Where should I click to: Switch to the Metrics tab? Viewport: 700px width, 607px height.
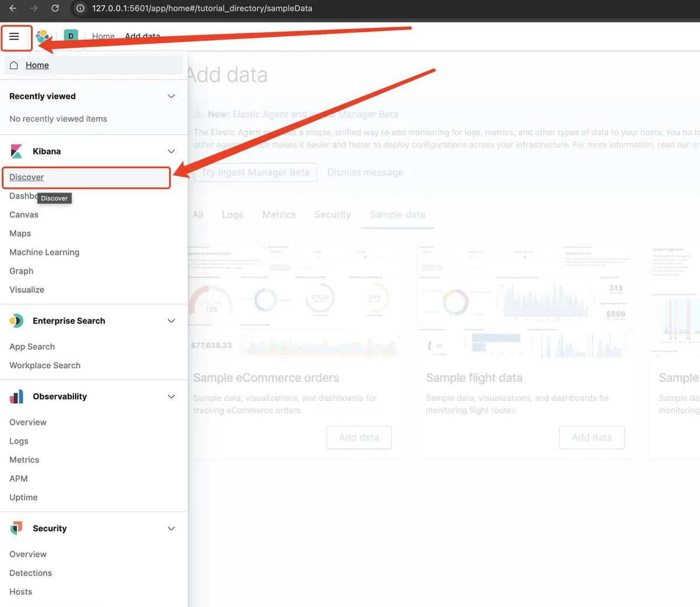(x=279, y=215)
